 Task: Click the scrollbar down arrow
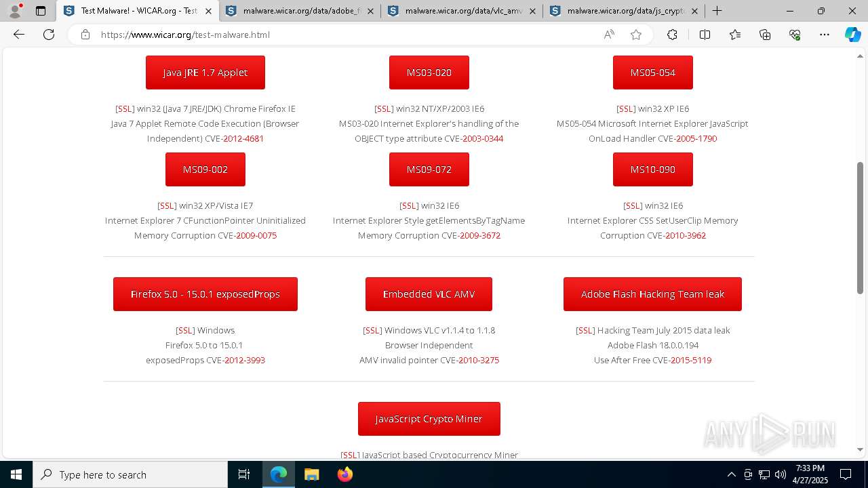(860, 449)
